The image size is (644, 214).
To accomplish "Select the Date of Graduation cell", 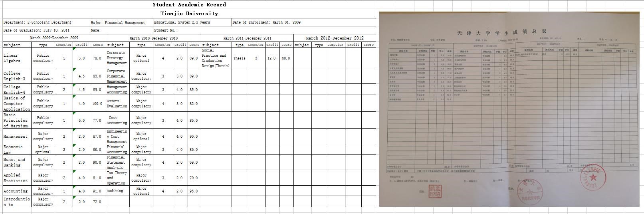I will click(46, 30).
